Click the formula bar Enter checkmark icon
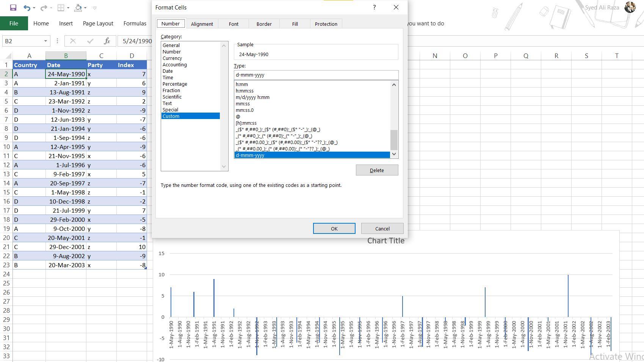This screenshot has width=644, height=362. pyautogui.click(x=90, y=41)
